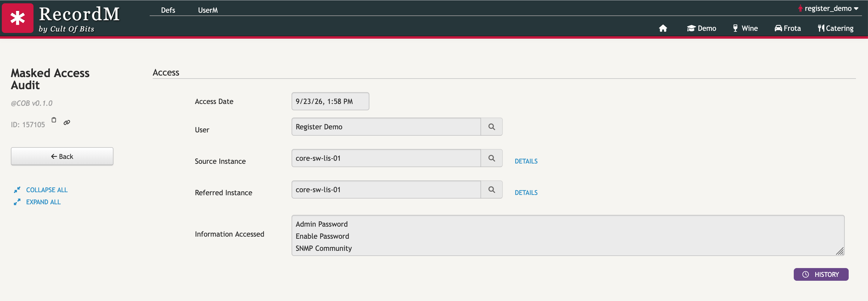Open the Frota menu item
This screenshot has height=301, width=868.
point(787,28)
